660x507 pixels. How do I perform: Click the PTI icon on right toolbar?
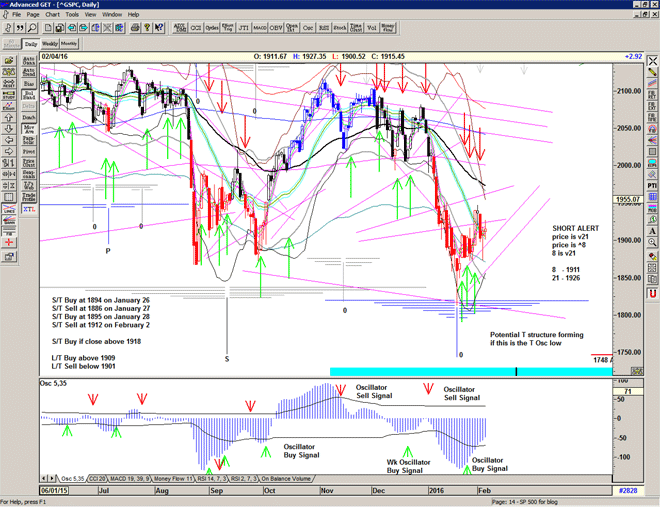[x=652, y=186]
